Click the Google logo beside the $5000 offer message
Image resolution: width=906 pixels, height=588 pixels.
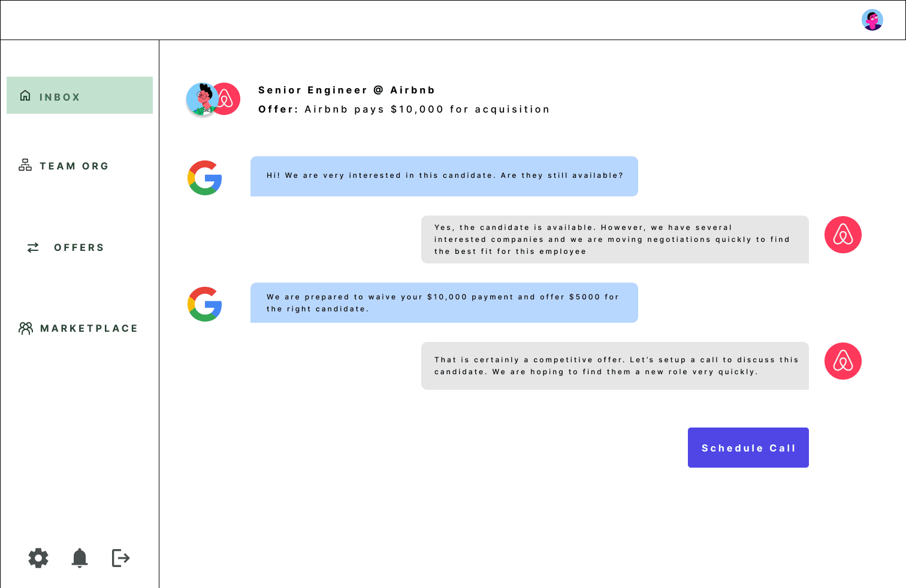pos(205,304)
